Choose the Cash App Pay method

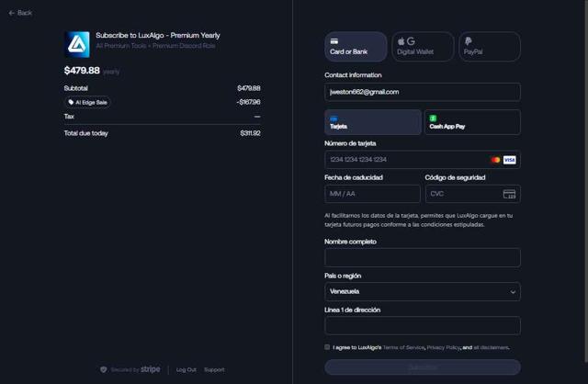pos(472,122)
